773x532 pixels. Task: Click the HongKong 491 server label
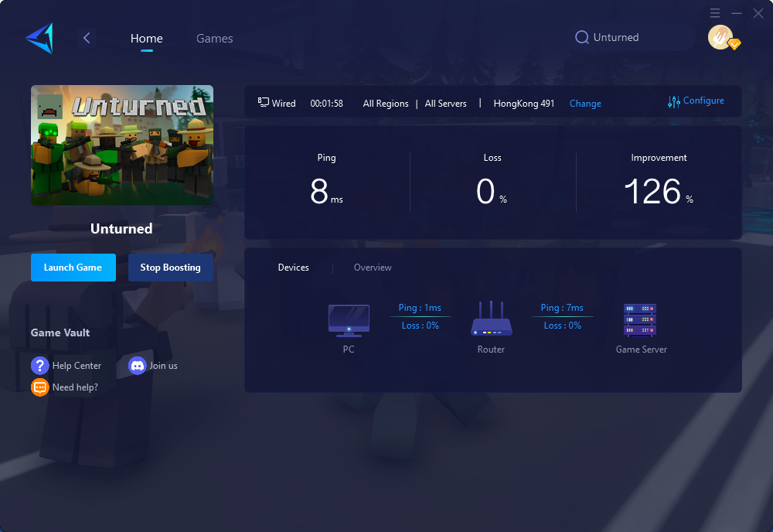click(524, 104)
